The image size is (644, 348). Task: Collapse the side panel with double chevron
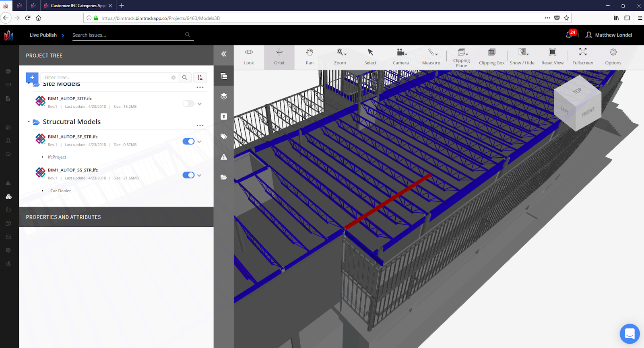(224, 54)
